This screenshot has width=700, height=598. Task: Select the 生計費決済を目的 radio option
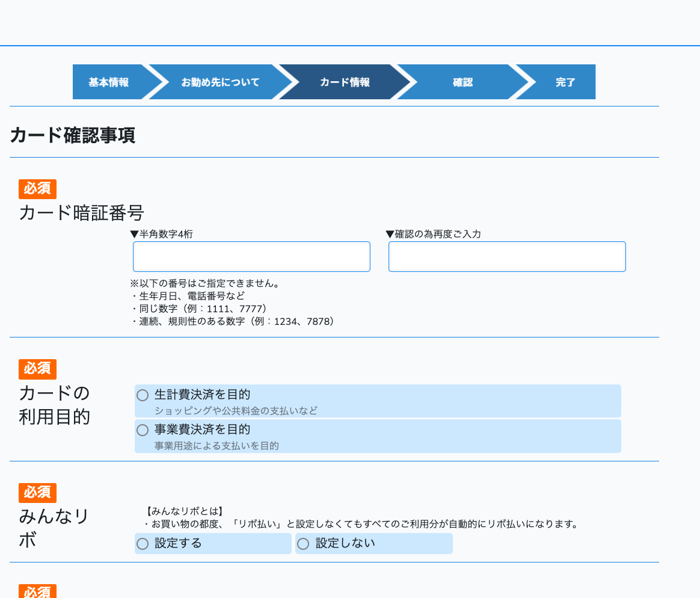(x=143, y=395)
